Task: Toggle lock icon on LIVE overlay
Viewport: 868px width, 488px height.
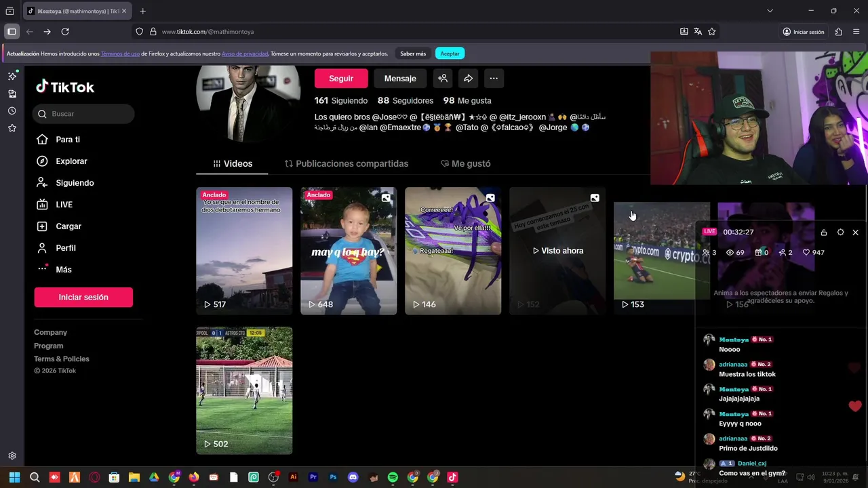Action: tap(824, 232)
